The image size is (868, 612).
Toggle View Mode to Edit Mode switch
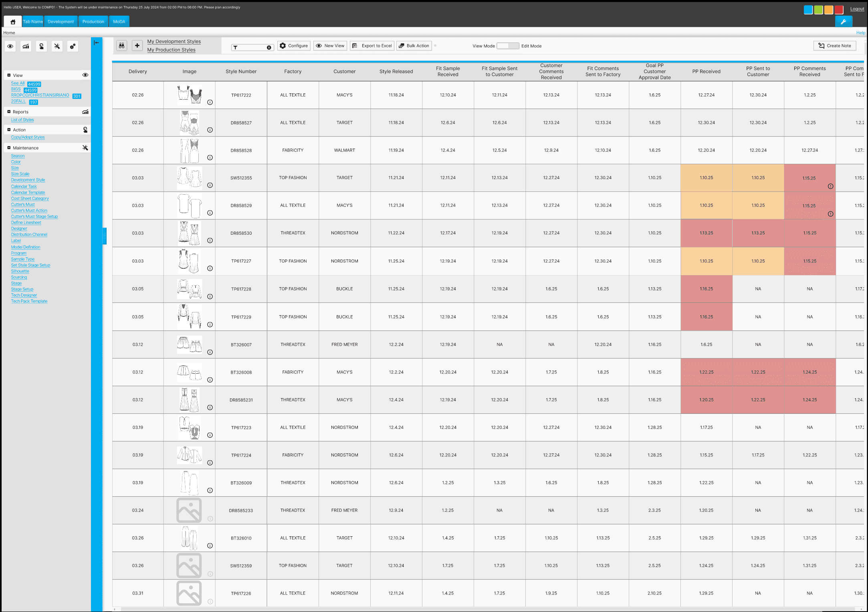click(x=508, y=46)
